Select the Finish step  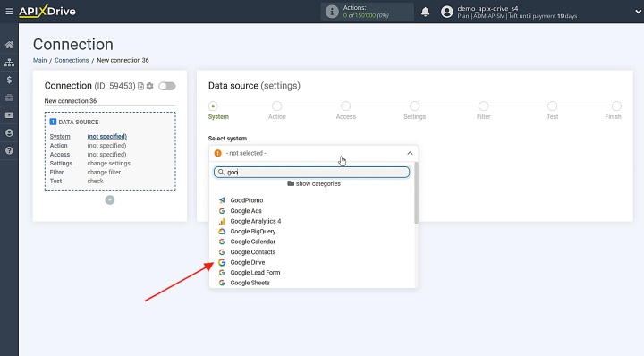click(616, 106)
